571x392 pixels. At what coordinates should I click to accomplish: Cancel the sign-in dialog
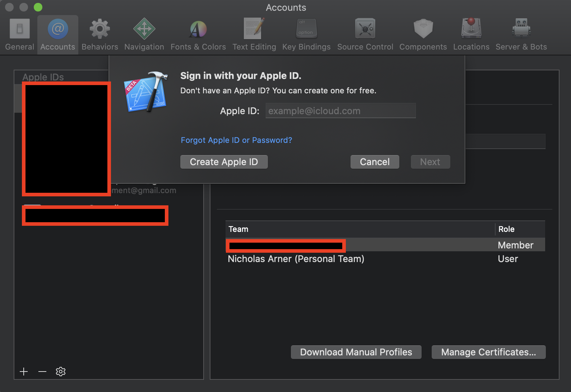(375, 162)
